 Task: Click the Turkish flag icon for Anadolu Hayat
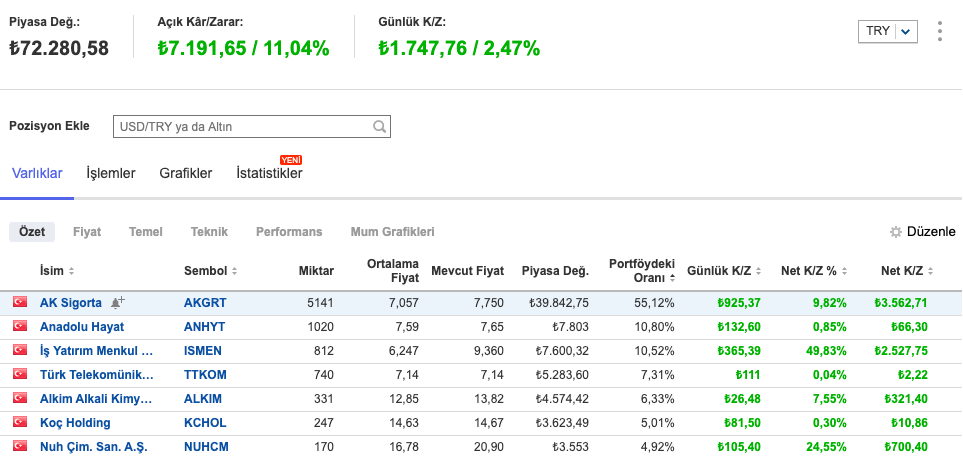19,326
